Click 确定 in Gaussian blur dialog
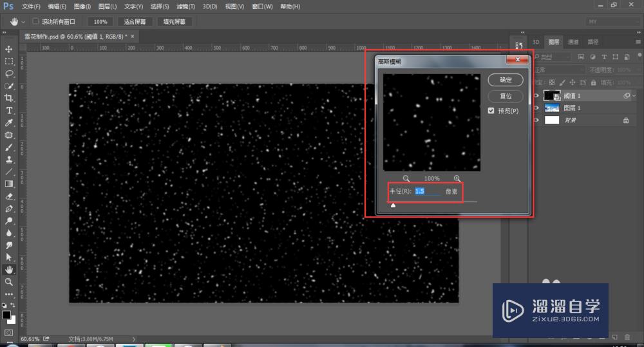Viewport: 644px width, 347px height. pos(506,80)
